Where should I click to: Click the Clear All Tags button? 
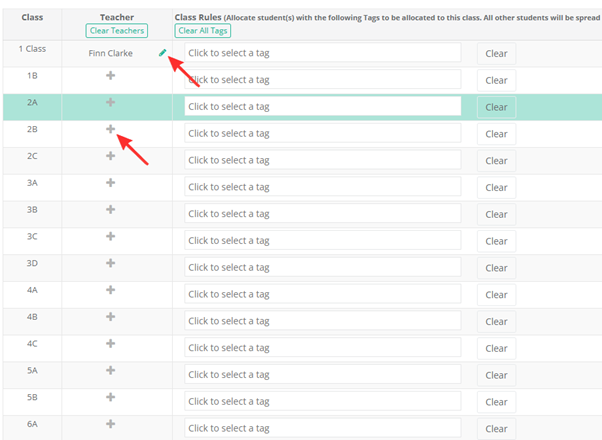click(203, 31)
